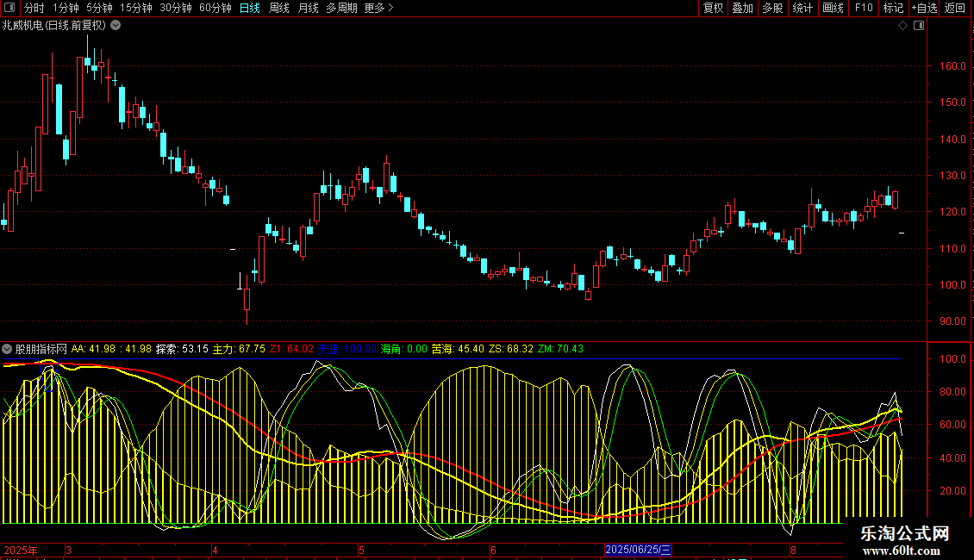Open F10 company information
Viewport: 974px width, 560px height.
pyautogui.click(x=863, y=8)
